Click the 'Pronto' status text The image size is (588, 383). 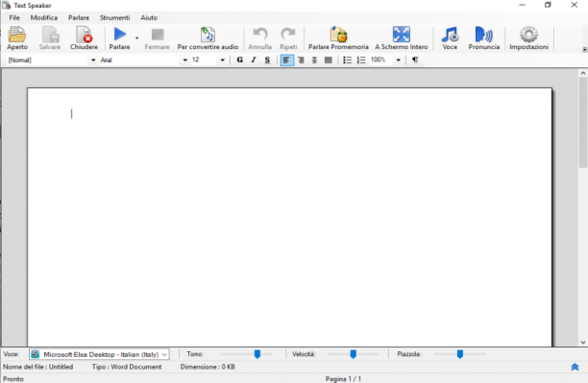tap(13, 379)
